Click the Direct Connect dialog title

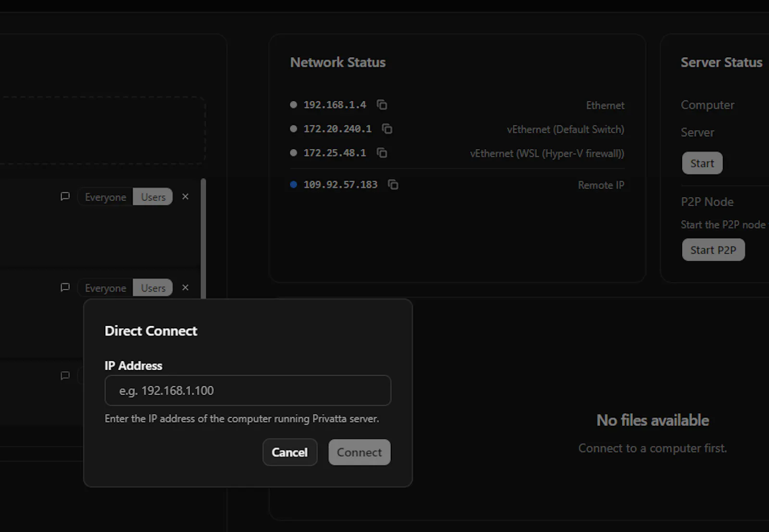pyautogui.click(x=151, y=331)
